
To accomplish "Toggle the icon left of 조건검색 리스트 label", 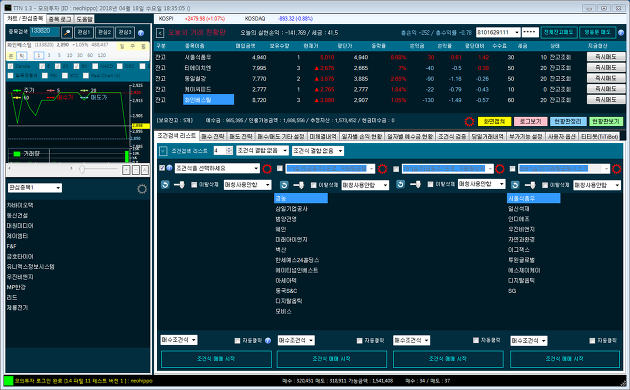I will [x=163, y=151].
